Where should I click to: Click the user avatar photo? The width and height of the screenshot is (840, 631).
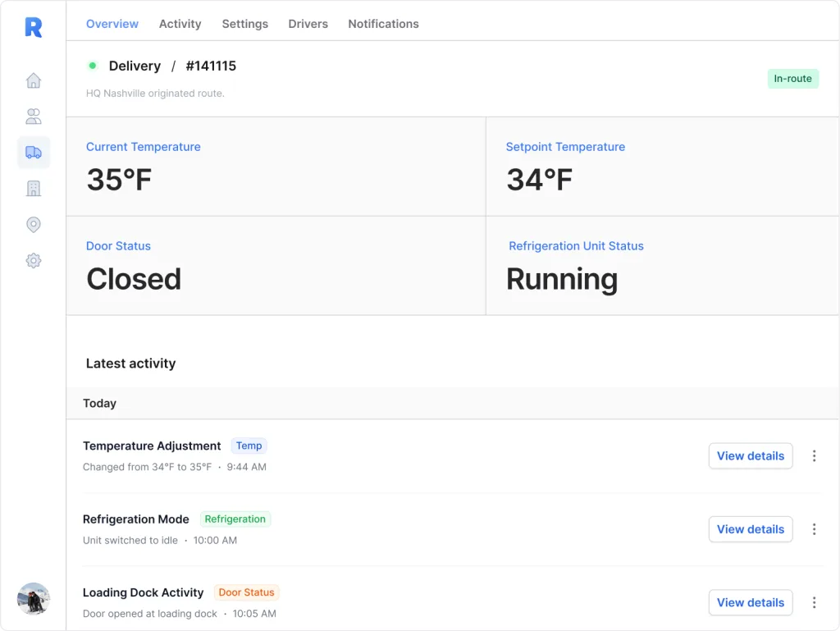[x=33, y=598]
